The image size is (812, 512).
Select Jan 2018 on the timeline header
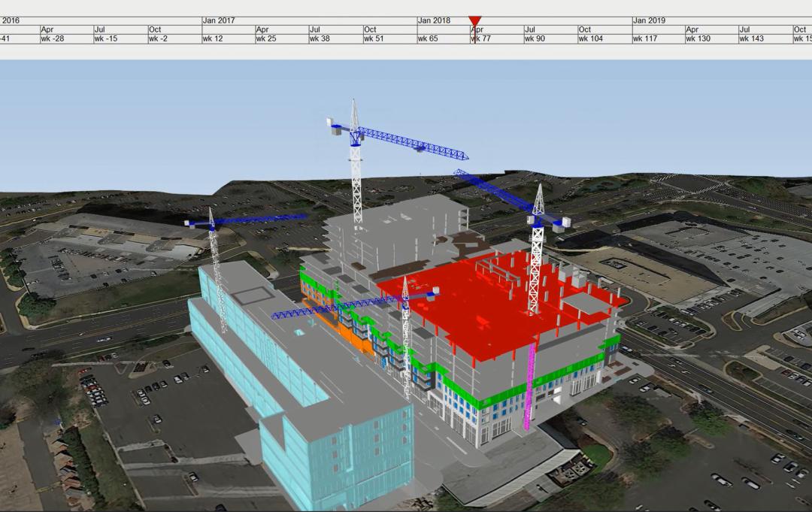[434, 20]
